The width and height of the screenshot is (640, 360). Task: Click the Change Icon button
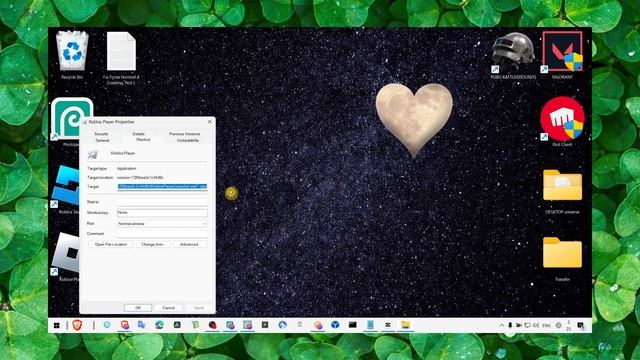click(153, 244)
